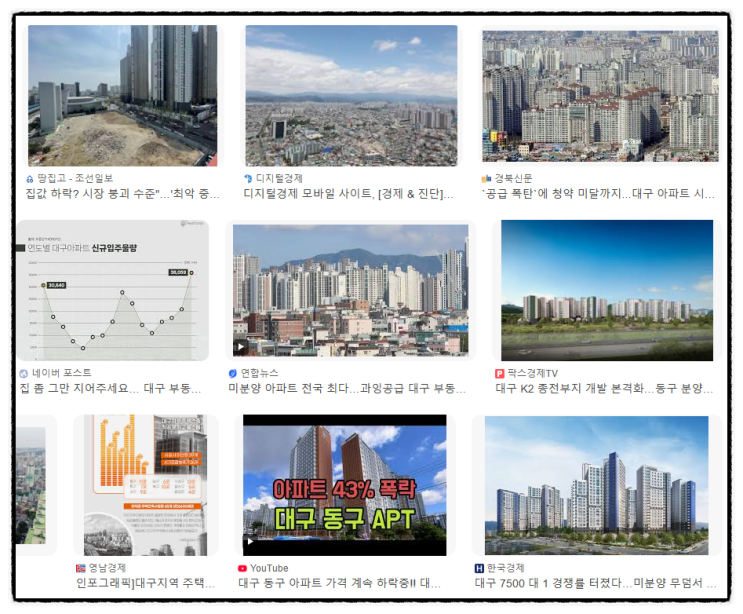Click the 디지털경제 source favicon
743x614 pixels.
tap(248, 179)
